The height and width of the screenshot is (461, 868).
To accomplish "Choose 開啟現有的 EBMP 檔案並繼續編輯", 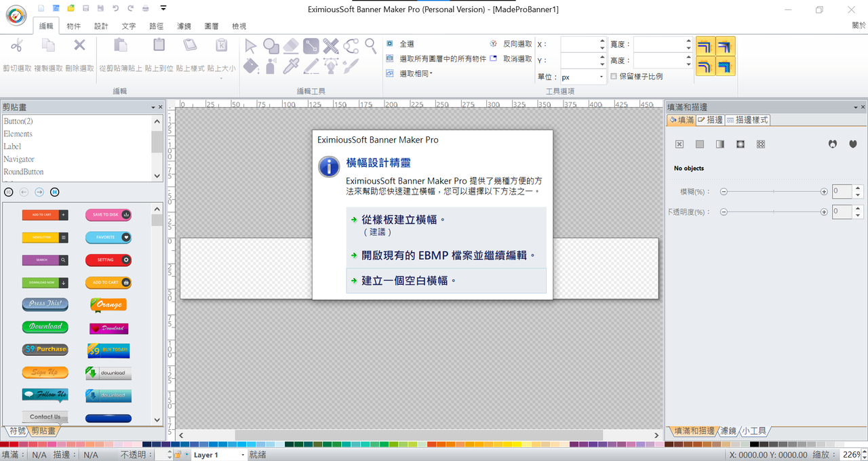I will [446, 255].
